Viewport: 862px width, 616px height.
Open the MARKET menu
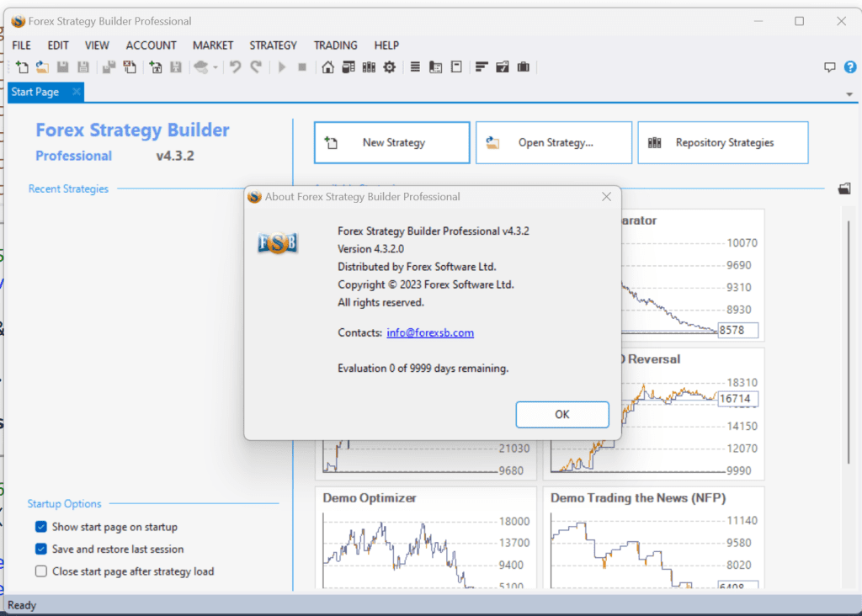(x=213, y=45)
